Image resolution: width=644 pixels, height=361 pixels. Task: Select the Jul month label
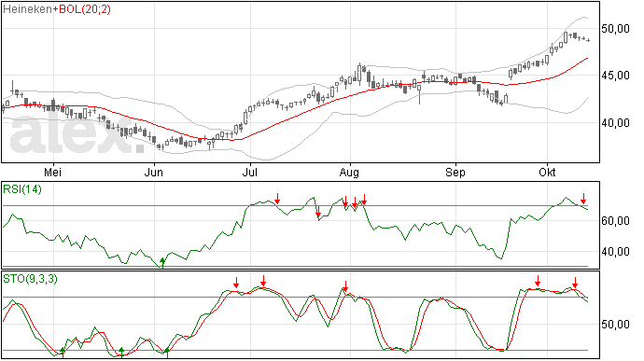(250, 172)
